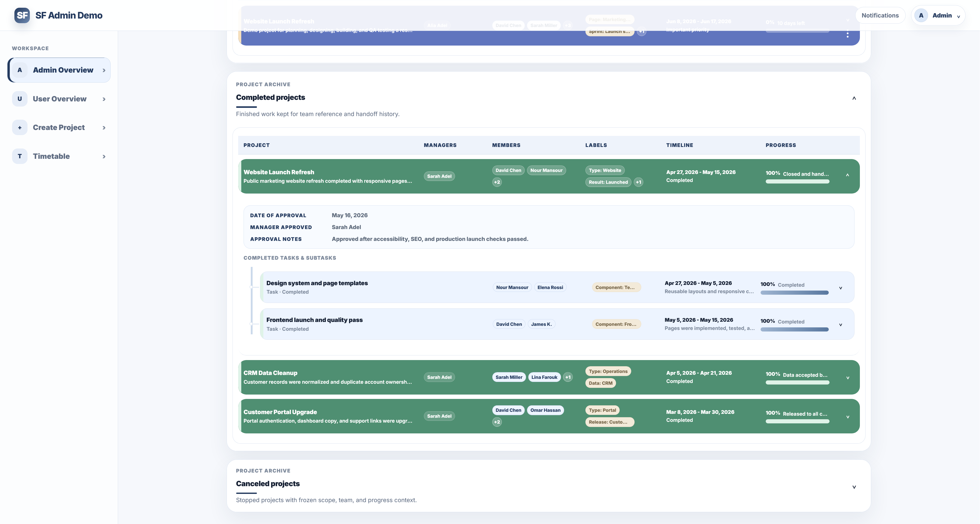This screenshot has width=980, height=524.
Task: Open Admin Overview workspace page
Action: click(59, 70)
